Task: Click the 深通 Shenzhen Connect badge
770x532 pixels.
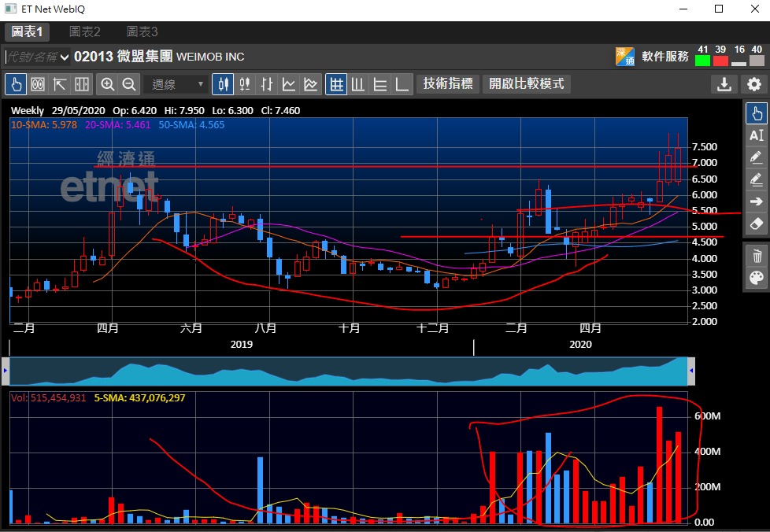Action: (x=625, y=57)
